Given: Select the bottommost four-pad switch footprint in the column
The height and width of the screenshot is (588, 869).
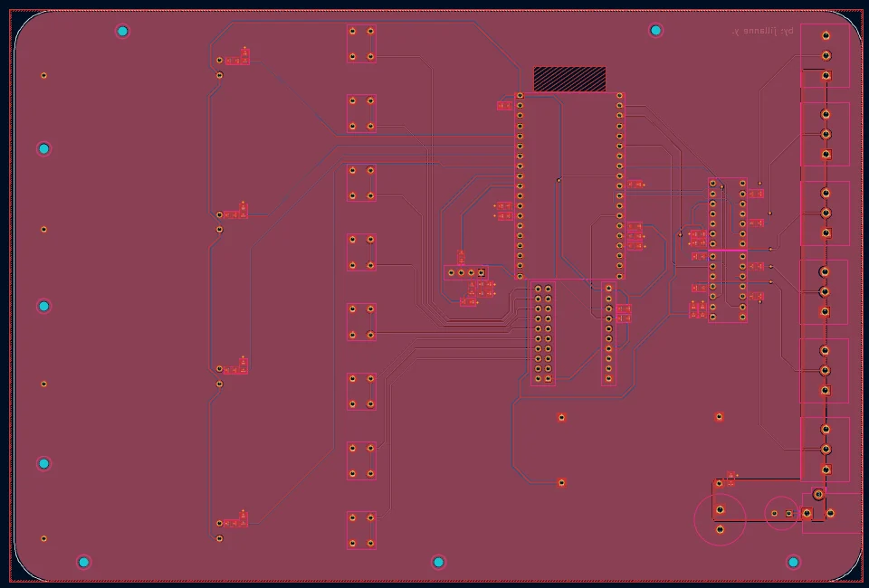Looking at the screenshot, I should coord(361,530).
